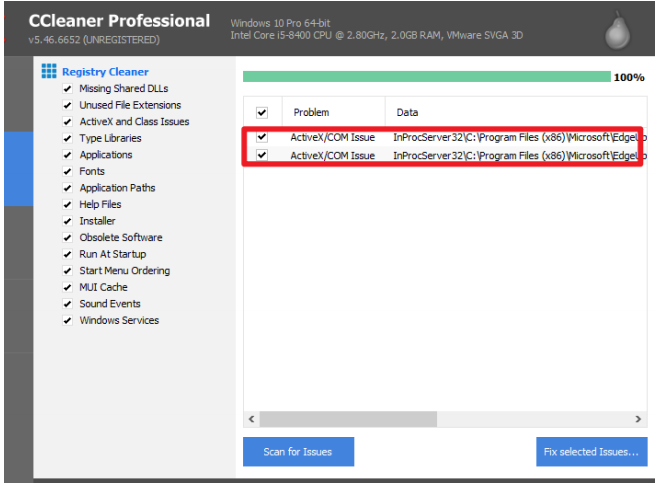659x489 pixels.
Task: Toggle Applications checkbox
Action: click(x=67, y=155)
